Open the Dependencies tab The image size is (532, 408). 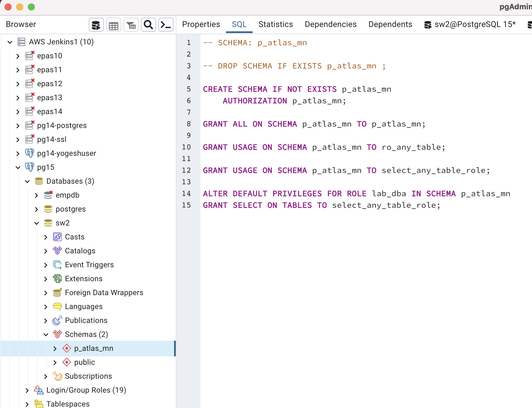click(330, 24)
